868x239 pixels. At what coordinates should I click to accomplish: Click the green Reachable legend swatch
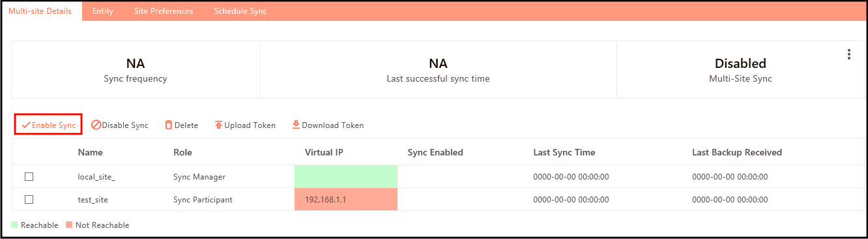coord(15,225)
